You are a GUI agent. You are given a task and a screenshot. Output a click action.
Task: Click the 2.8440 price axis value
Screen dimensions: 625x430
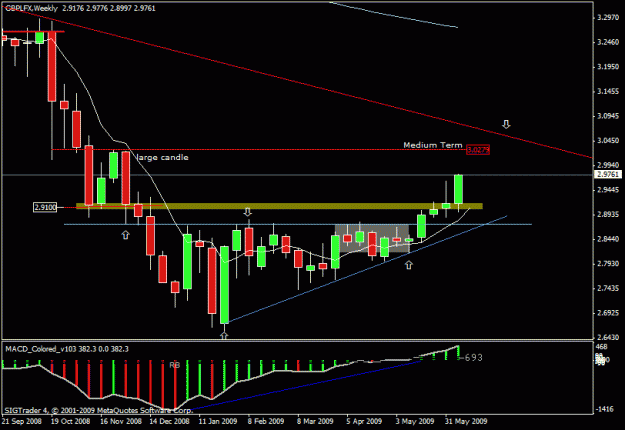tap(608, 239)
